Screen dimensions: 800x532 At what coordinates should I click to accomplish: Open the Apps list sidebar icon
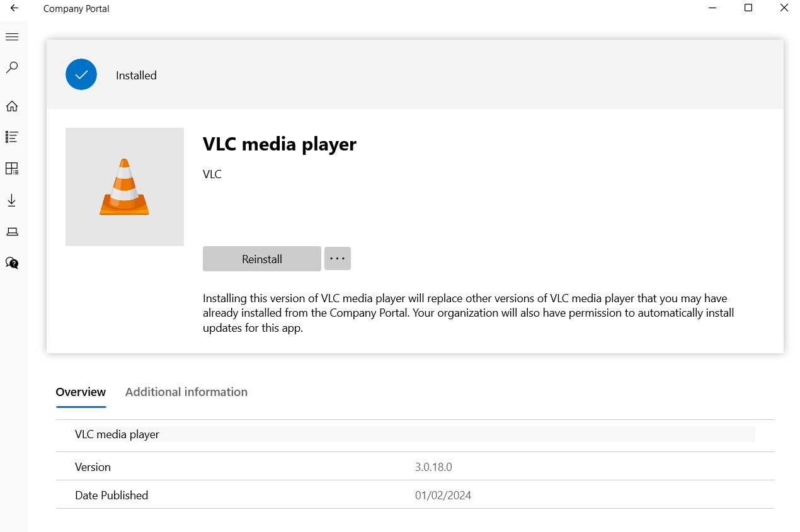click(x=12, y=137)
